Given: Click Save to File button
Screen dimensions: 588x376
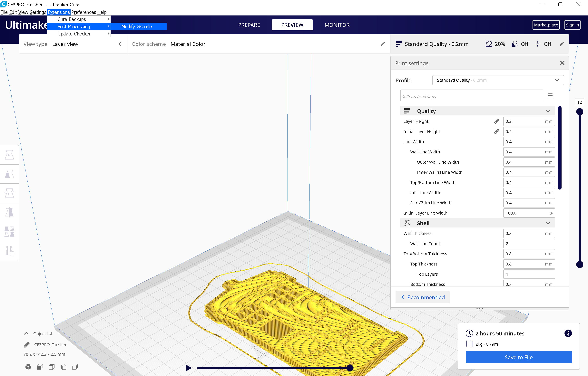Looking at the screenshot, I should click(x=519, y=357).
